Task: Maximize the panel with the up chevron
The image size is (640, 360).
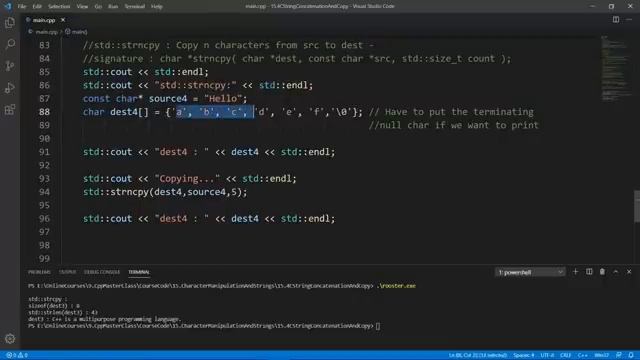Action: tap(616, 272)
